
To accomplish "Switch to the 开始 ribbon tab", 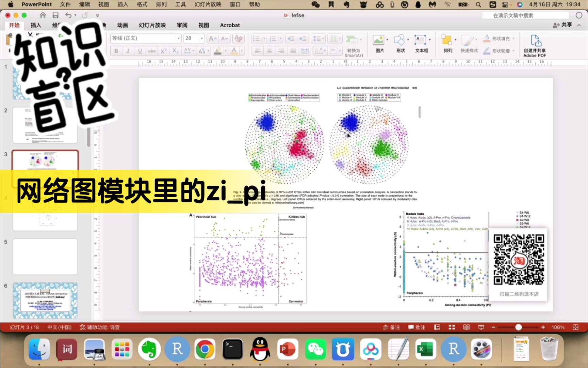I will point(14,25).
